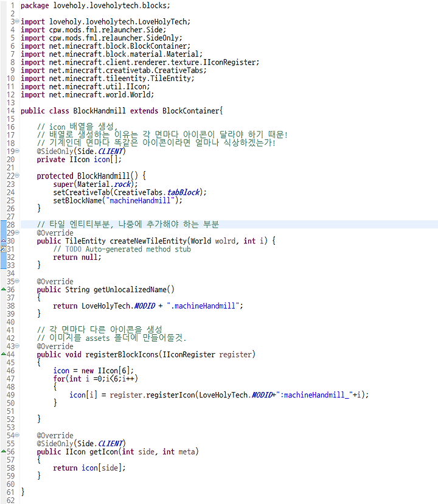Click the comment on line 17 about 아이콘

click(x=162, y=135)
